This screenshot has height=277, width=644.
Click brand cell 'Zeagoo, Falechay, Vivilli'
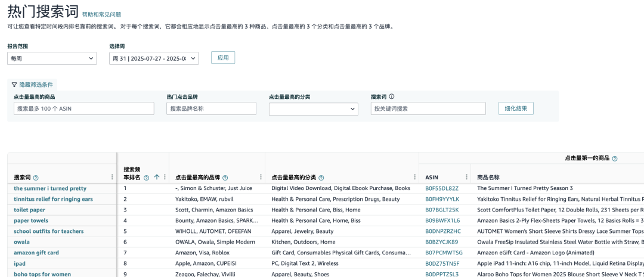(x=205, y=273)
